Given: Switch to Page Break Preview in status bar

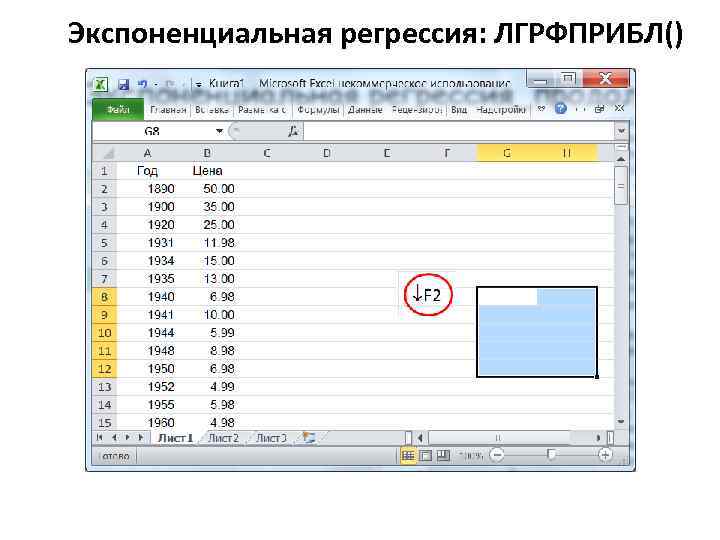Looking at the screenshot, I should pyautogui.click(x=443, y=456).
